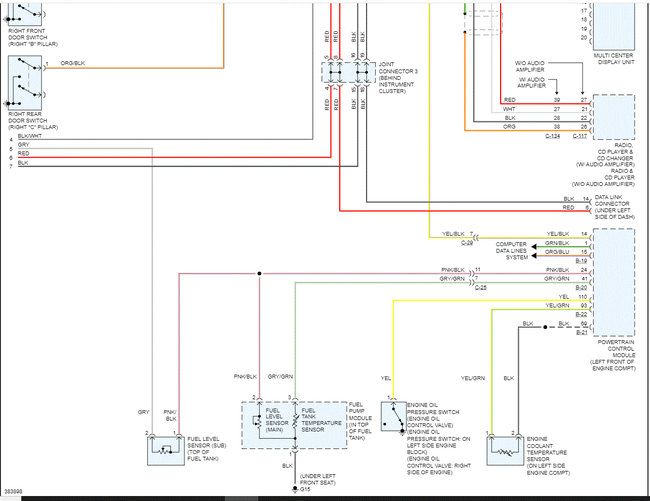650x501 pixels.
Task: Click the B-21 connector label
Action: click(x=582, y=332)
